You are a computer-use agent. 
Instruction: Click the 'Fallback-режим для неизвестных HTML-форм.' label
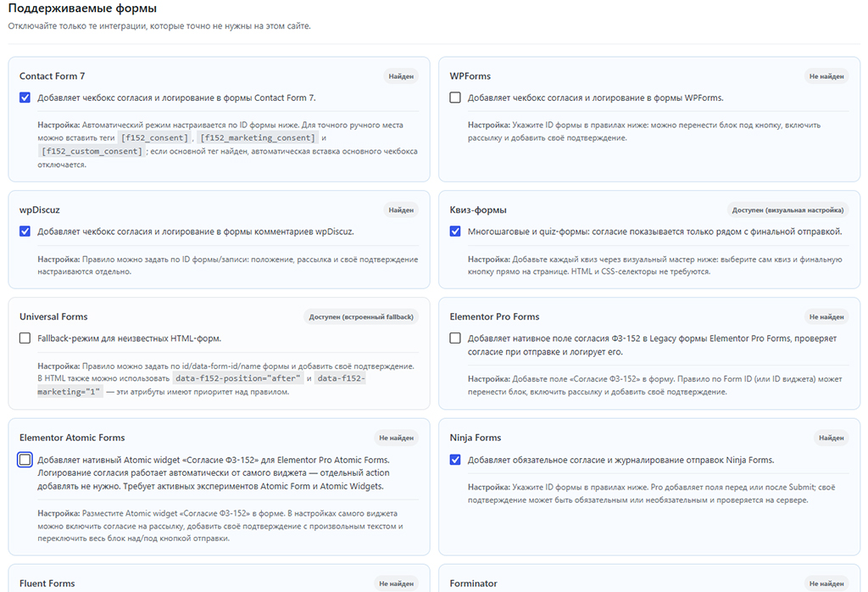point(129,338)
